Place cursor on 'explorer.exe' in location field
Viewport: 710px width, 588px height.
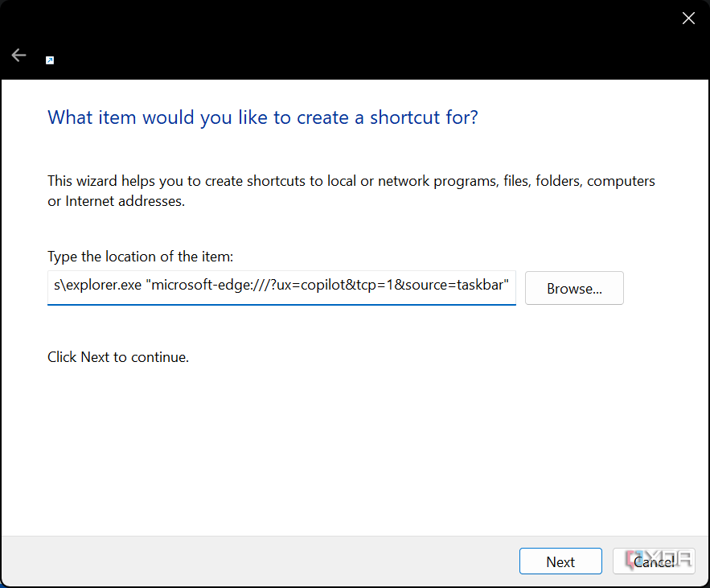104,285
